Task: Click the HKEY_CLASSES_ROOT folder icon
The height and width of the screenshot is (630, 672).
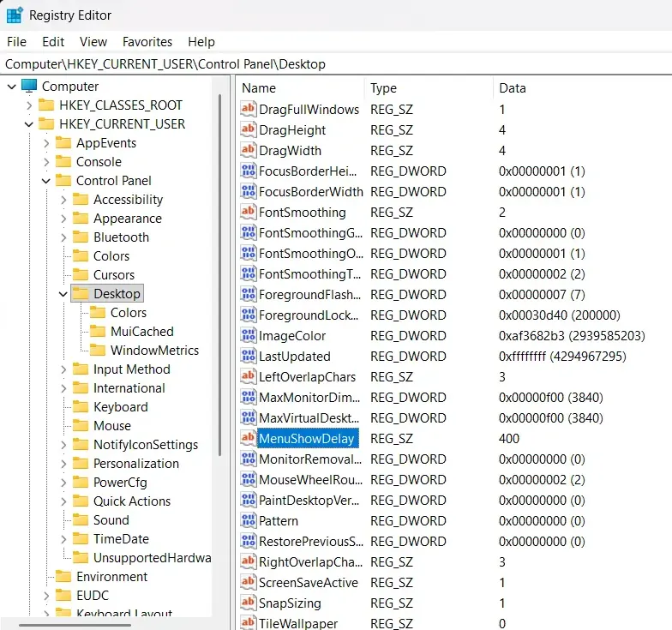Action: (x=46, y=105)
